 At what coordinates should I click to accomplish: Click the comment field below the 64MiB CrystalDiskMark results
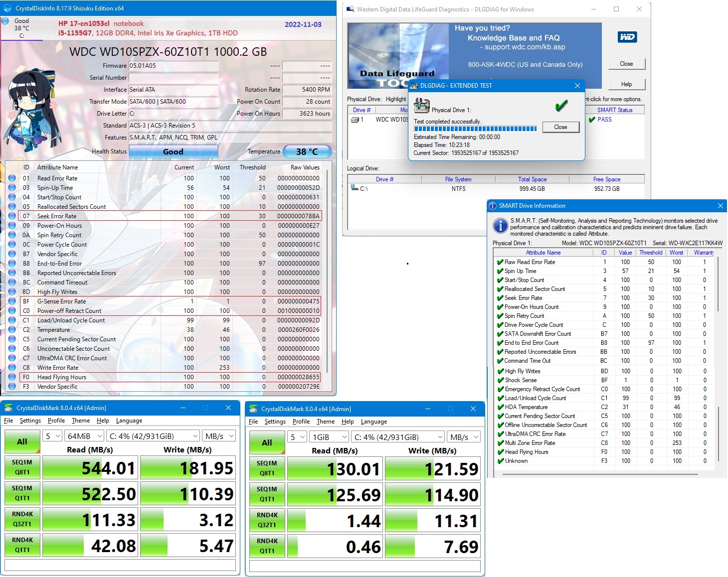coord(120,565)
